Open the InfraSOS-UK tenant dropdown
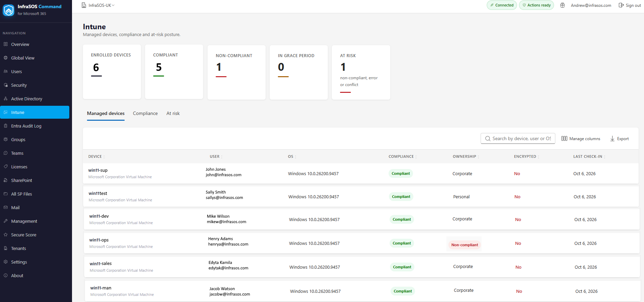This screenshot has width=644, height=302. pyautogui.click(x=98, y=5)
